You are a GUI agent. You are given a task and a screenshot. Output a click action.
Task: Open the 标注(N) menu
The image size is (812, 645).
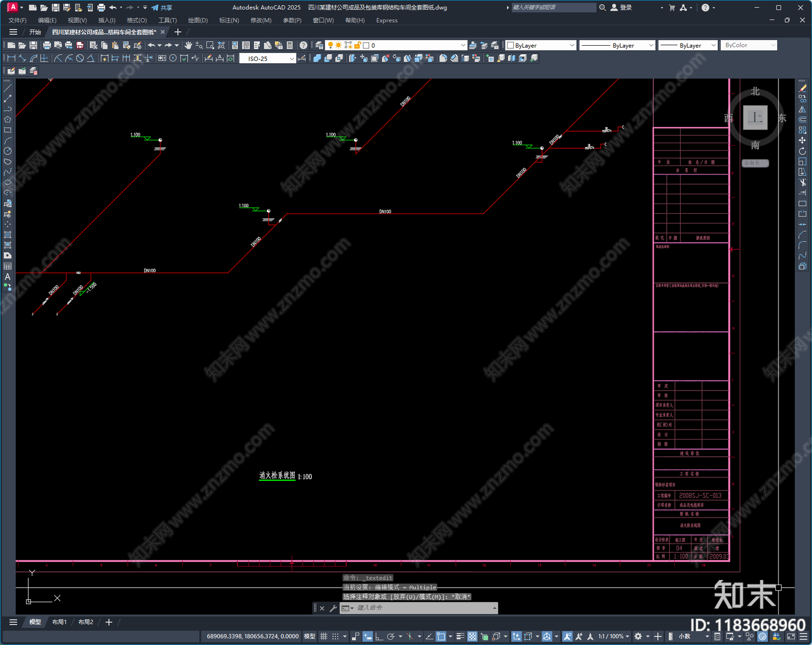click(229, 20)
